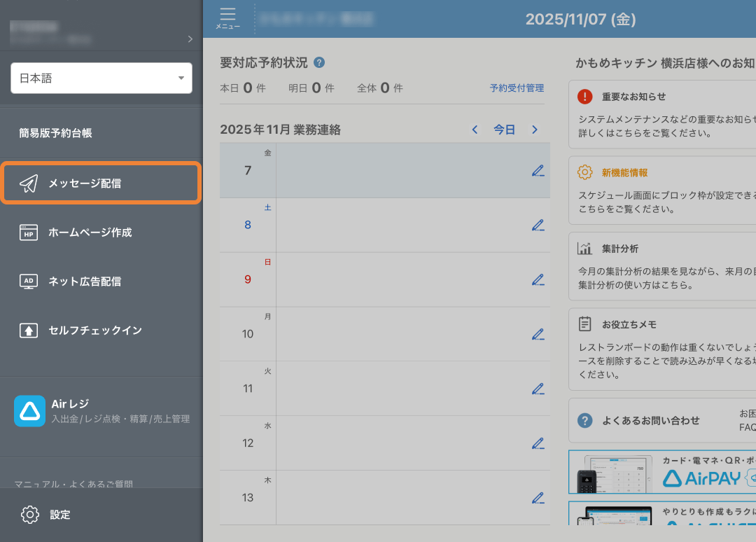The width and height of the screenshot is (756, 542).
Task: Select メッセージ配信 in the sidebar
Action: point(101,183)
